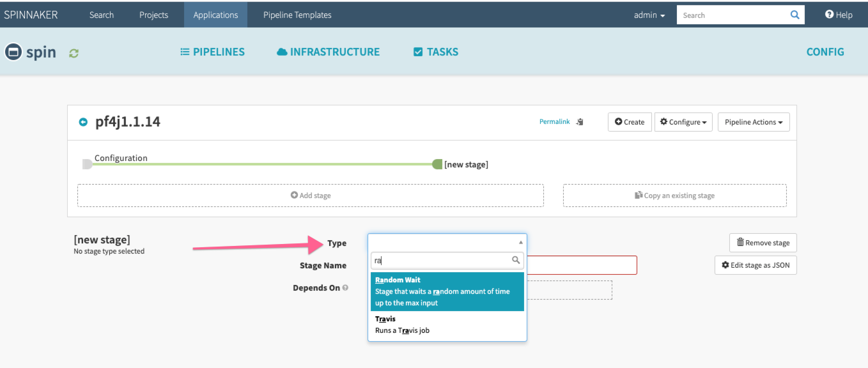
Task: Choose Travis stage type
Action: pos(447,325)
